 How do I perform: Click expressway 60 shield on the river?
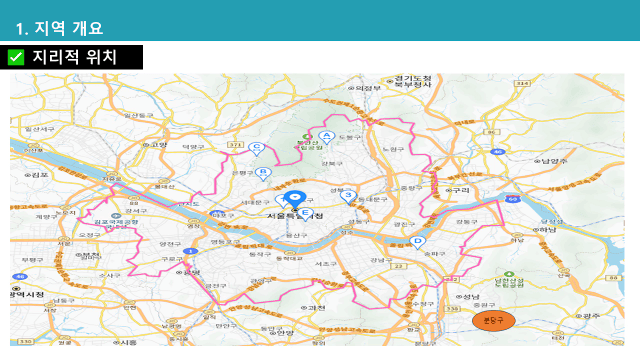pos(512,199)
